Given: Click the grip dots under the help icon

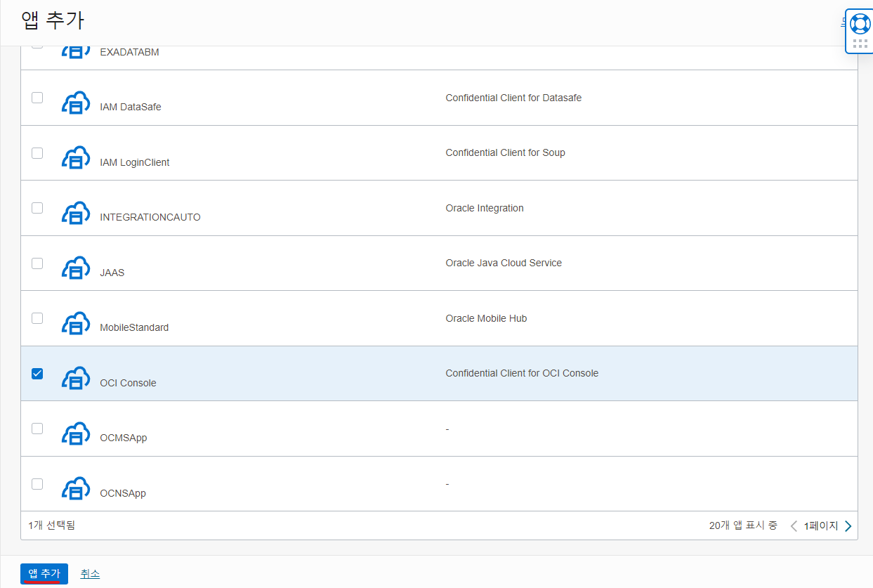Looking at the screenshot, I should click(860, 44).
